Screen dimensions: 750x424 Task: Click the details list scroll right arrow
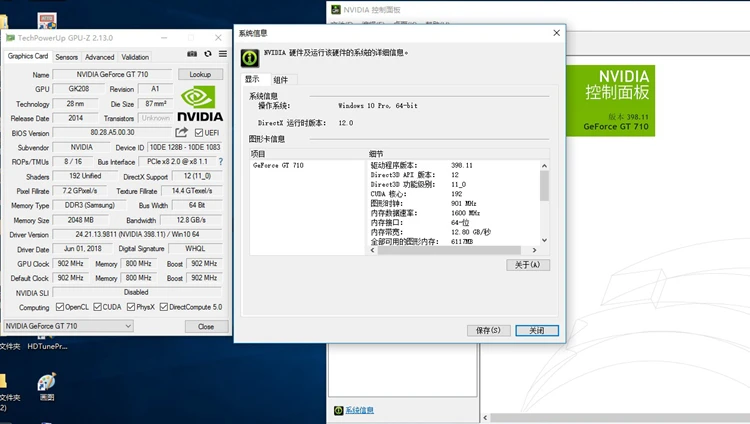point(534,250)
